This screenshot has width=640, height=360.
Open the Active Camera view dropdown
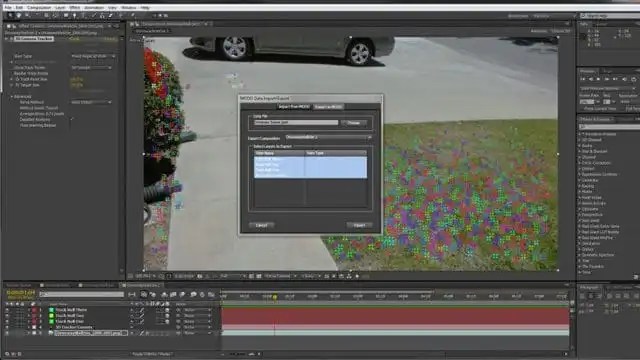[x=280, y=276]
